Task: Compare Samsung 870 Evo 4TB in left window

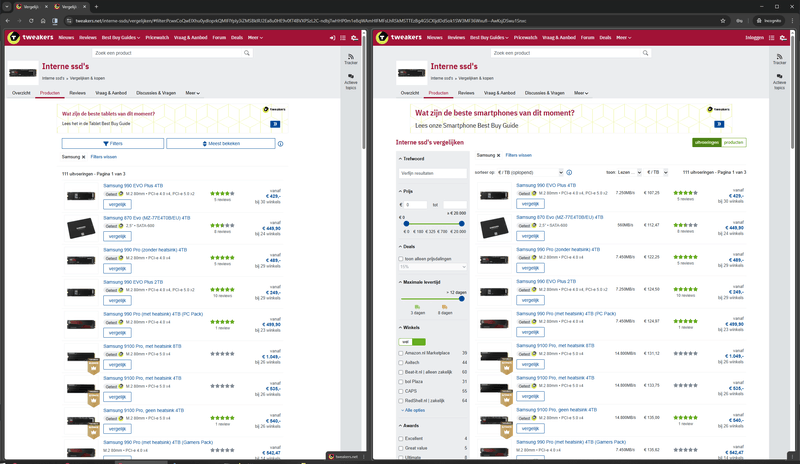Action: pyautogui.click(x=117, y=237)
